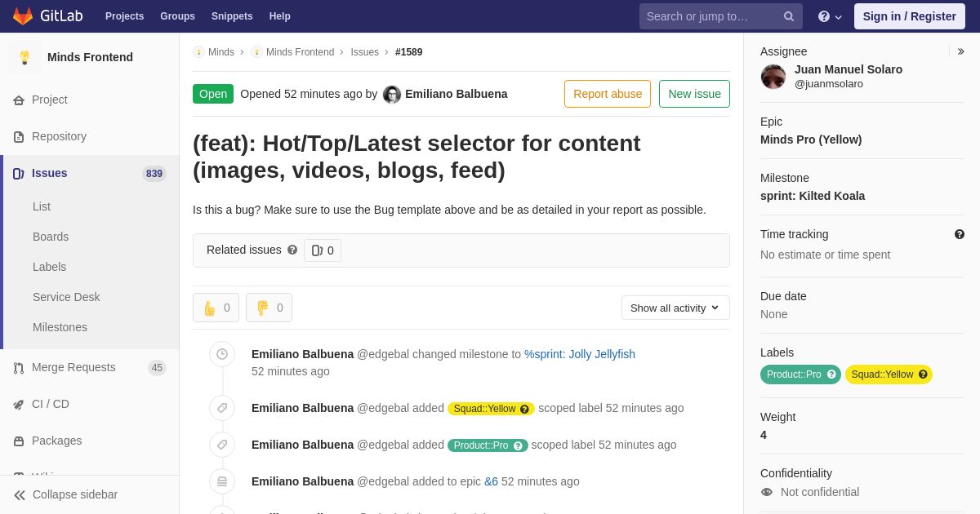The width and height of the screenshot is (980, 514).
Task: Click help icon on sidebar Product::Pro label
Action: (831, 374)
